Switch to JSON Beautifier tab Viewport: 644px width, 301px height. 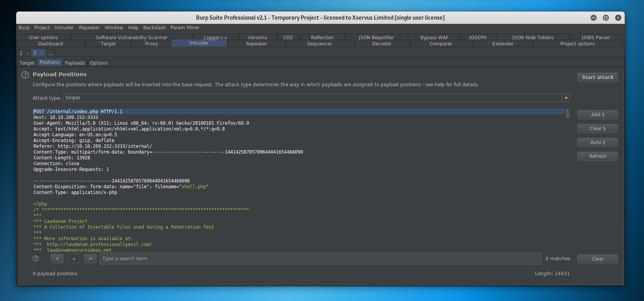pyautogui.click(x=376, y=37)
